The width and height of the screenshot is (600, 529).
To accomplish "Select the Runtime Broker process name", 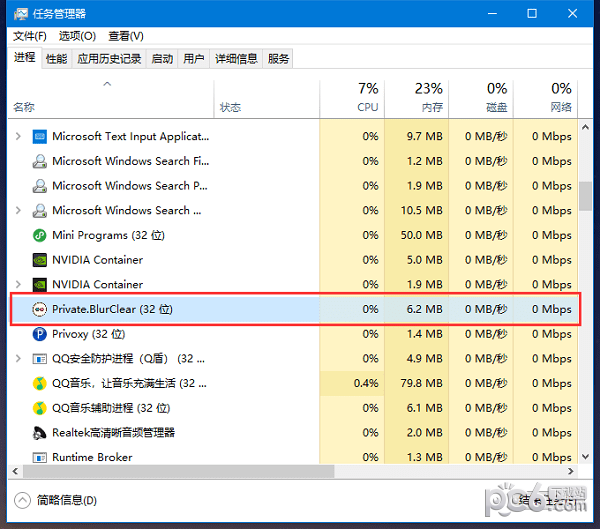I will coord(92,457).
